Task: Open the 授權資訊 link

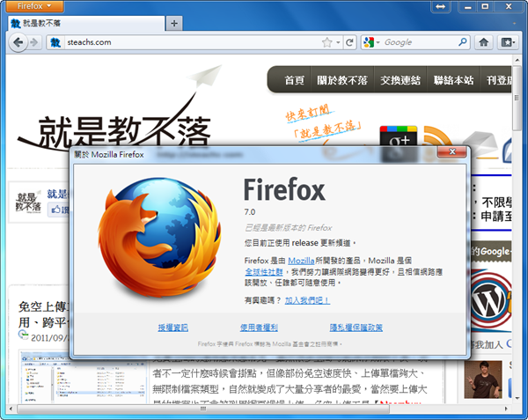Action: pos(173,328)
